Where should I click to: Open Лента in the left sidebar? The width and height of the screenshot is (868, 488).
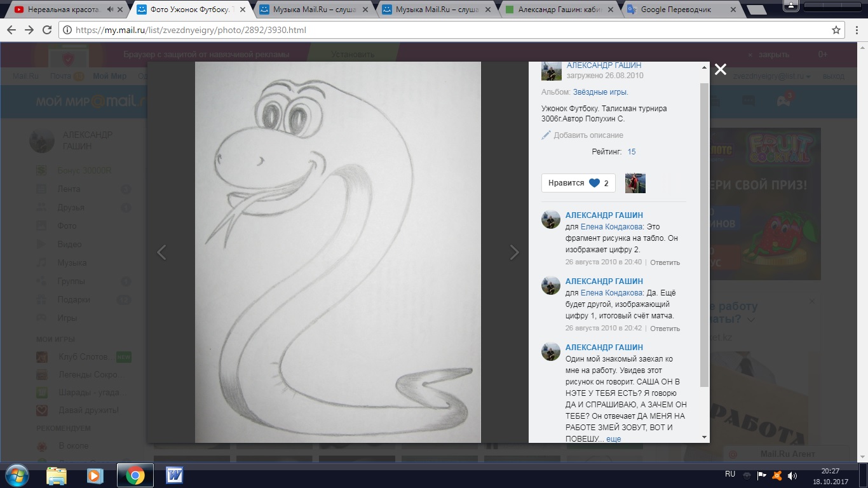(69, 189)
